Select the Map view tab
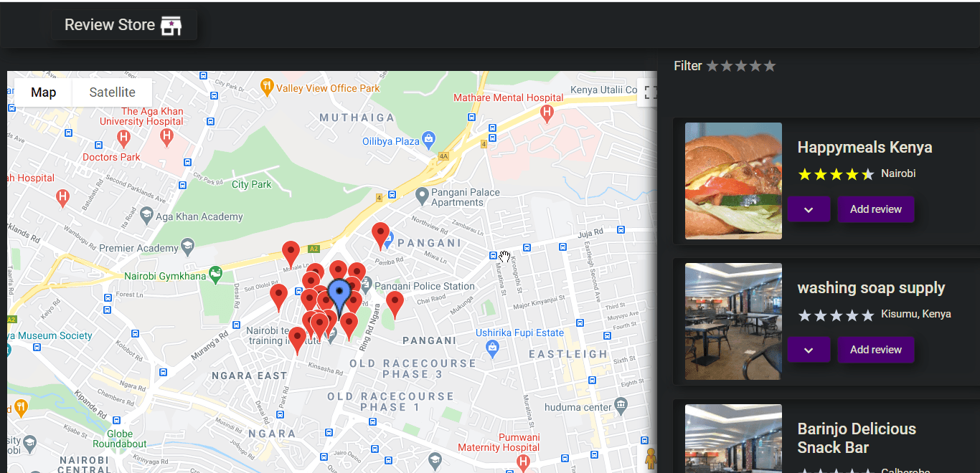 [x=44, y=92]
